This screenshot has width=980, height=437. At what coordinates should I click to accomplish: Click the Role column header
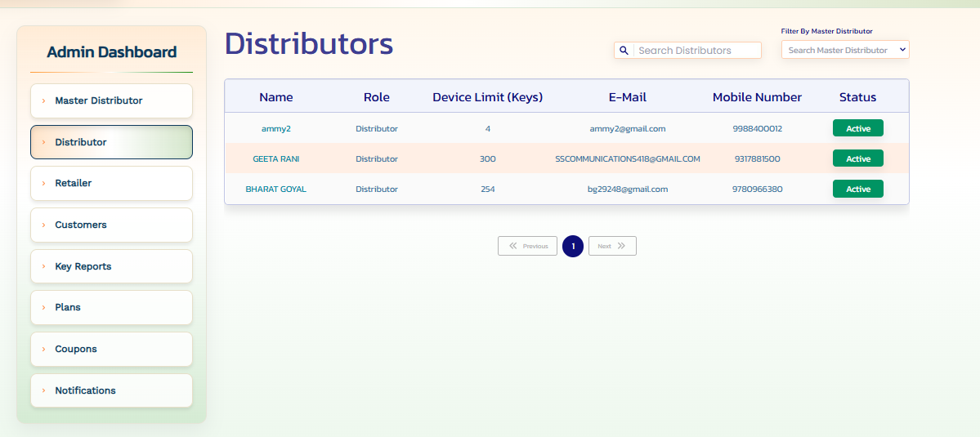(376, 97)
